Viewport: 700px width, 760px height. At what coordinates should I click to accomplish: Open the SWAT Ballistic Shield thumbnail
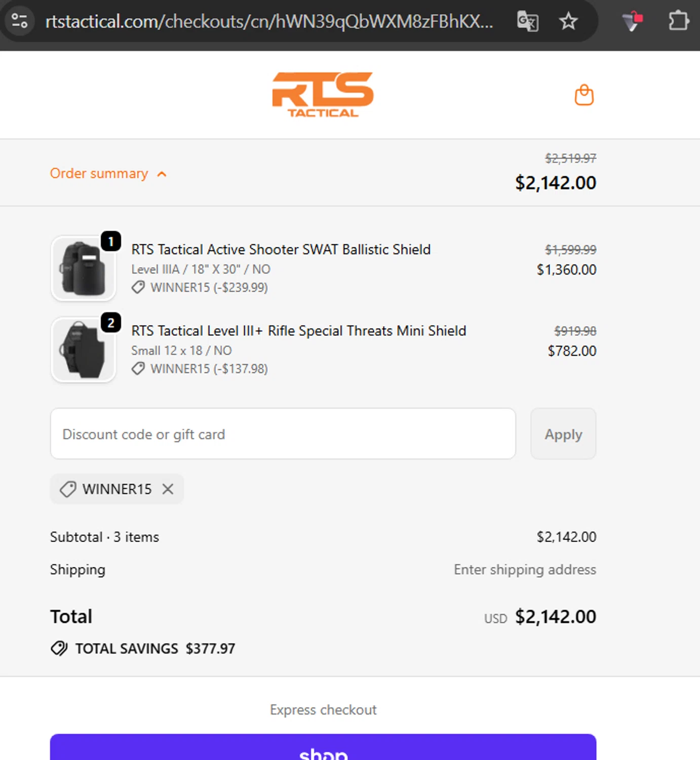coord(84,269)
